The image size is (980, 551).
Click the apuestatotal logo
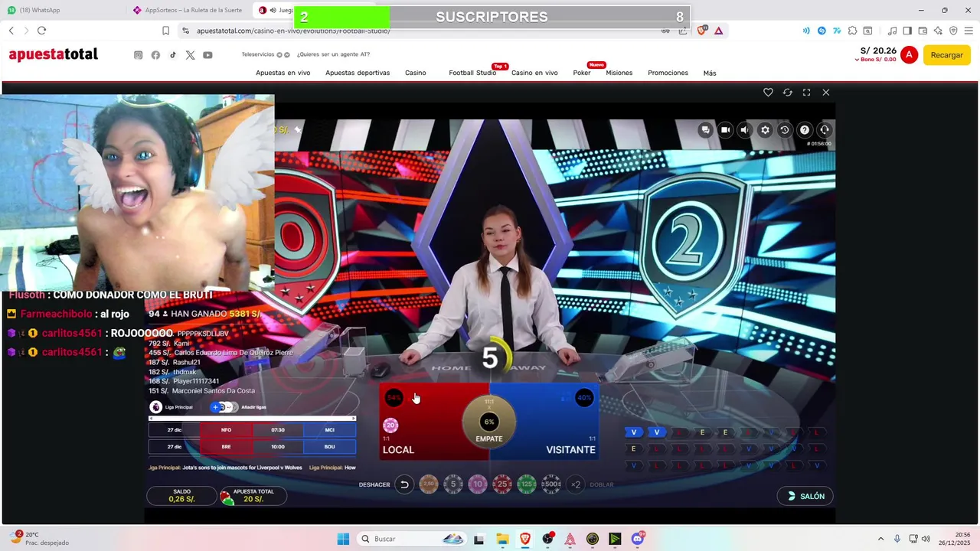pos(53,54)
